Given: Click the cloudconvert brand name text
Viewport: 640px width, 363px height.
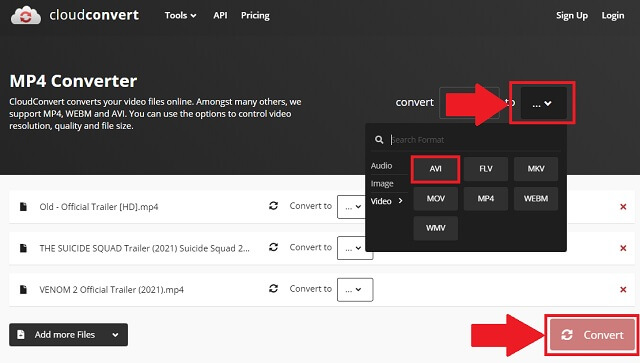Looking at the screenshot, I should [94, 15].
